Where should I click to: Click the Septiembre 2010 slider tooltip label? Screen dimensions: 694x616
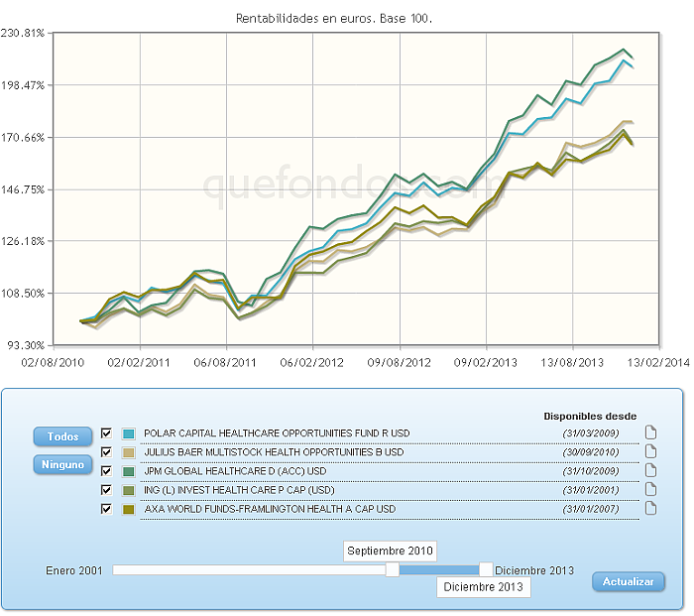(390, 551)
